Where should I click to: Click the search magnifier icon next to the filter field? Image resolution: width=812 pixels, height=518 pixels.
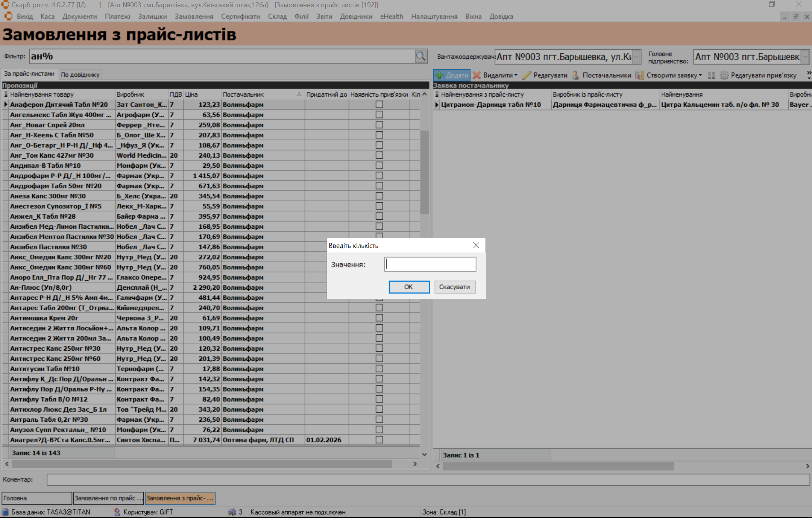point(420,56)
